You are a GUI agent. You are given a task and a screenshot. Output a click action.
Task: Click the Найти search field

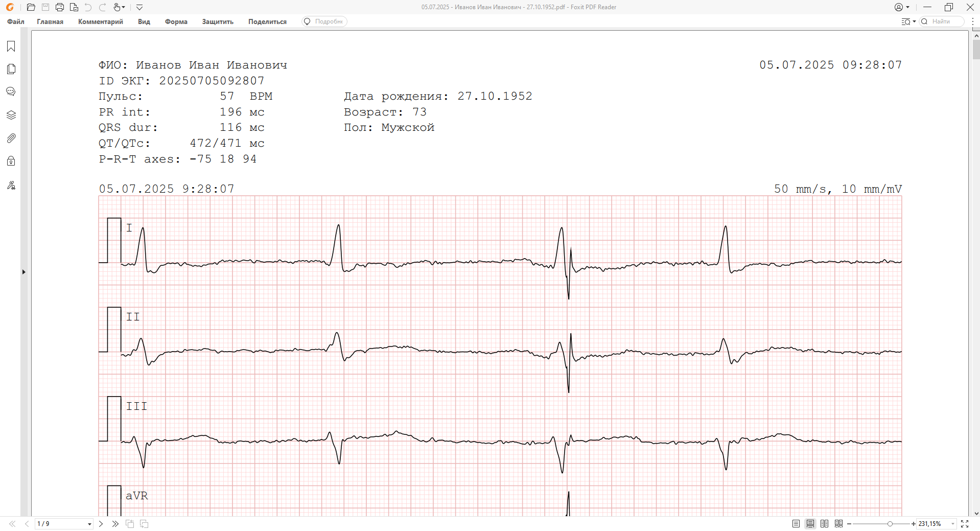pyautogui.click(x=942, y=21)
